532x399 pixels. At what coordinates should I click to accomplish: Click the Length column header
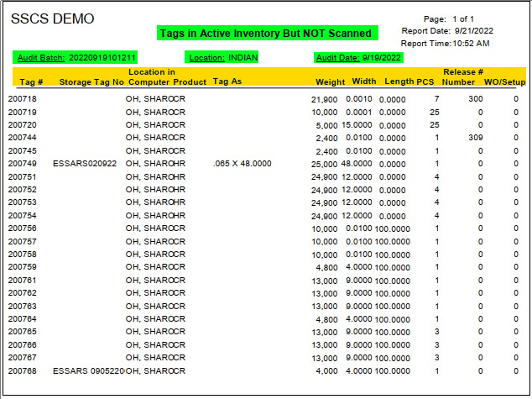point(399,81)
